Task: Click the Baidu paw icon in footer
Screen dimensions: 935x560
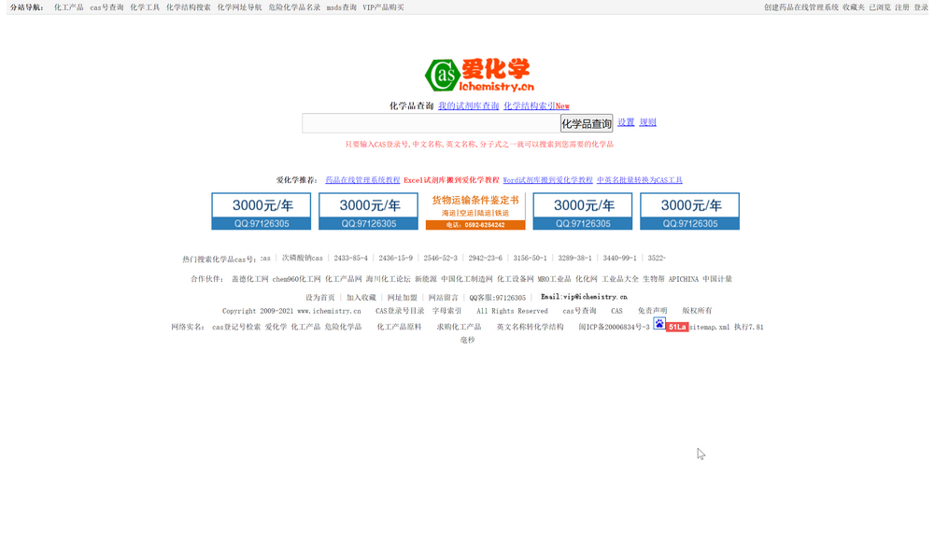Action: pos(659,323)
